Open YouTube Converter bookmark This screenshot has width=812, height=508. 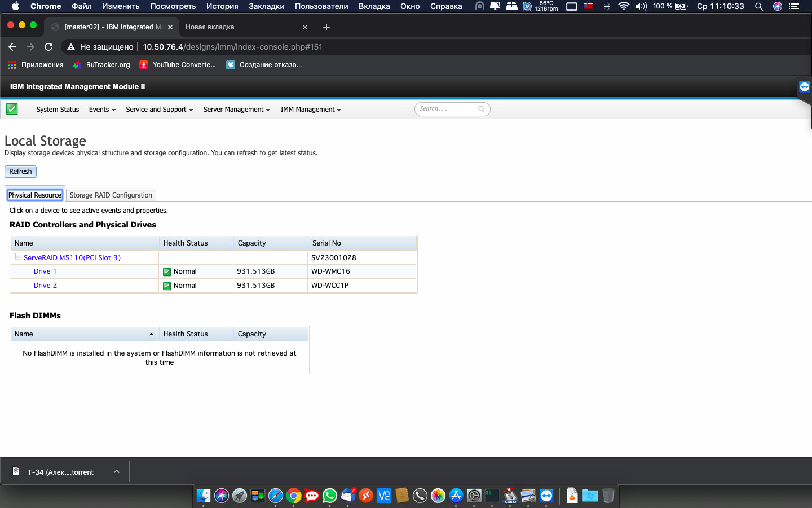pos(178,65)
